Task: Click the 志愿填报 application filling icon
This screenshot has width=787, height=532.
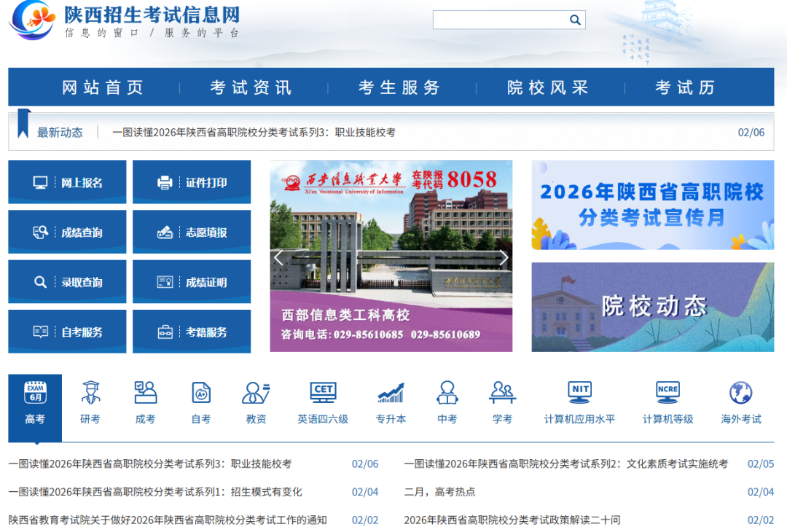Action: coord(191,232)
